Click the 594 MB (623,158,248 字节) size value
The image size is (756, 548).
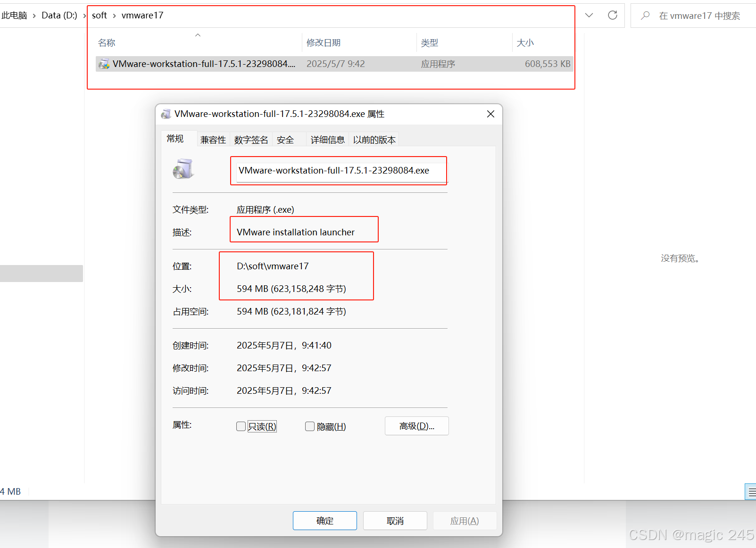point(291,289)
